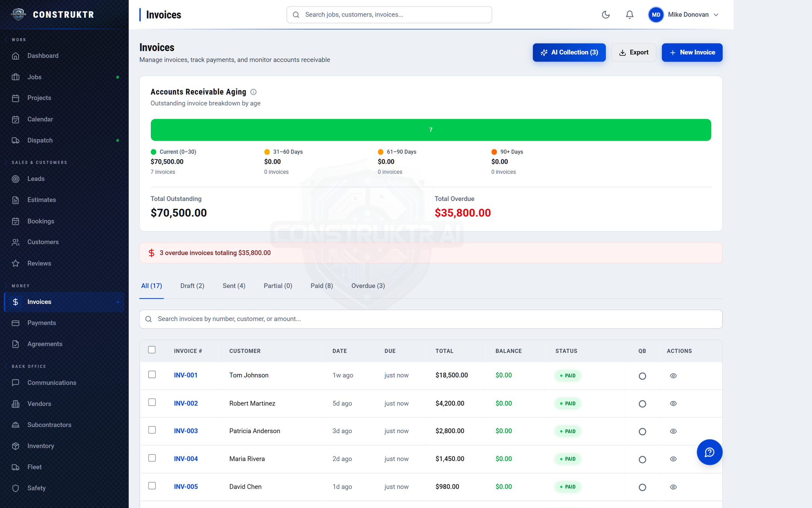Check the INV-004 row checkbox

[x=152, y=458]
